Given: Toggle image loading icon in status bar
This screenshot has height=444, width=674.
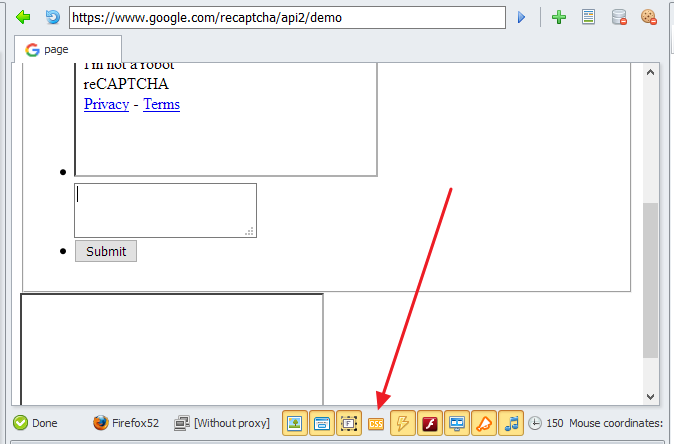Looking at the screenshot, I should [x=295, y=423].
